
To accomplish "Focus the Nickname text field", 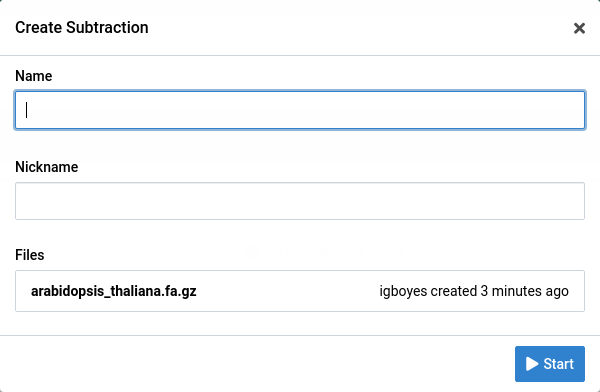I will tap(300, 201).
